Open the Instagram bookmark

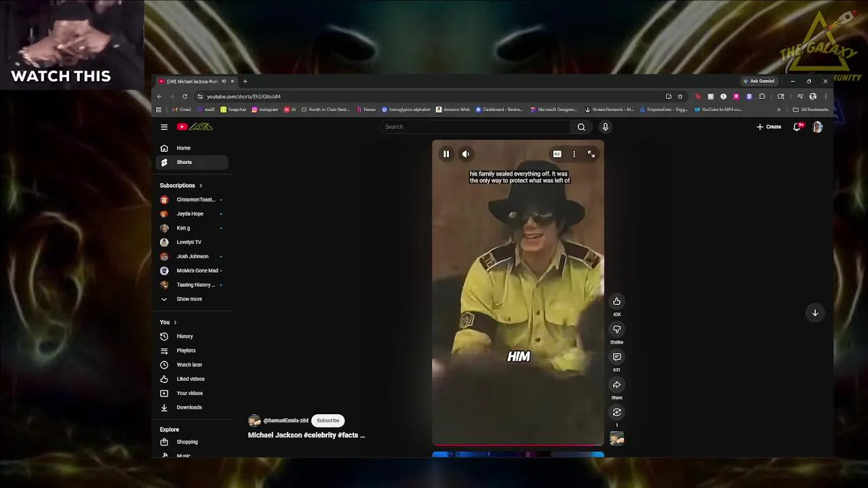point(264,109)
